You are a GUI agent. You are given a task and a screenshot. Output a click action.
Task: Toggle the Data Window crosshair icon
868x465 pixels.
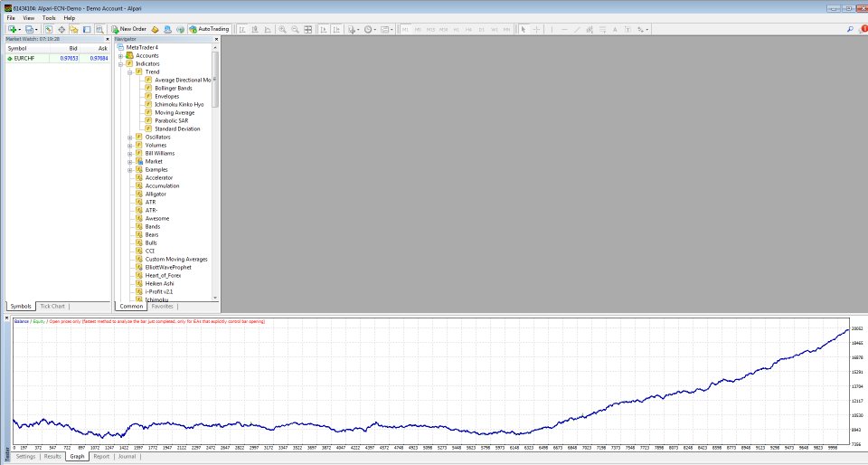tap(61, 29)
